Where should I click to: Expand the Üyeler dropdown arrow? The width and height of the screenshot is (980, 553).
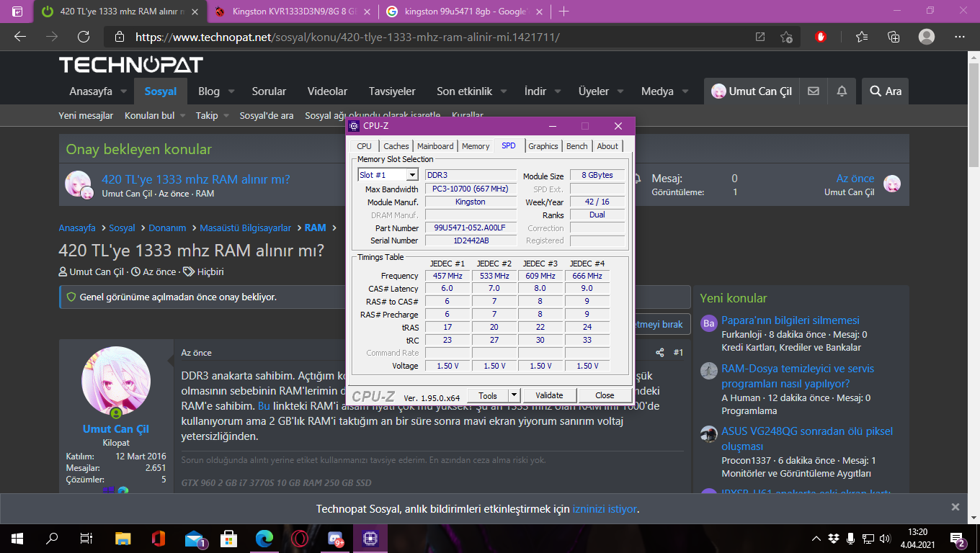[x=620, y=91]
